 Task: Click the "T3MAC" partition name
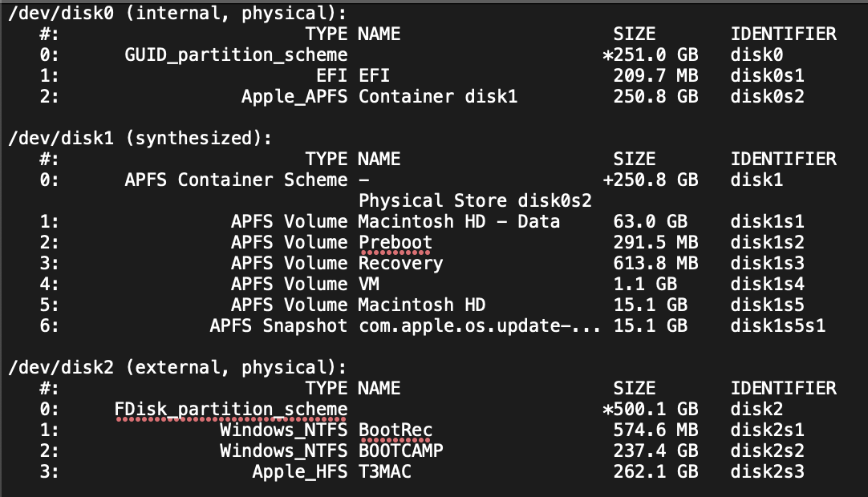tap(385, 472)
